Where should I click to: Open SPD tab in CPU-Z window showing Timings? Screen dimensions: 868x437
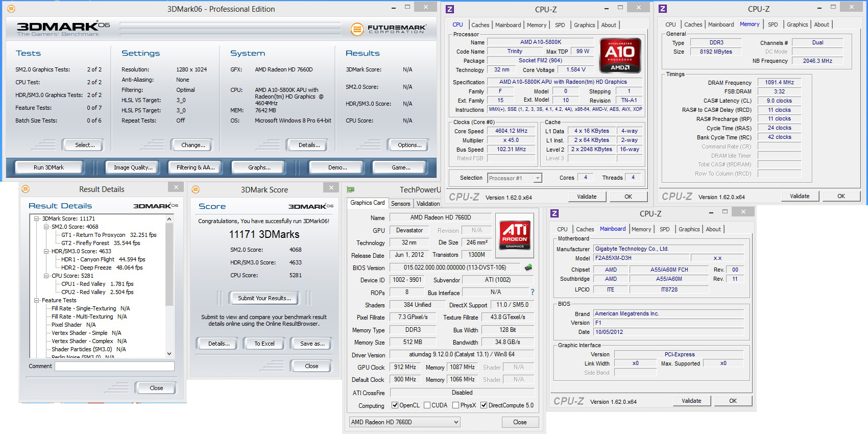773,25
